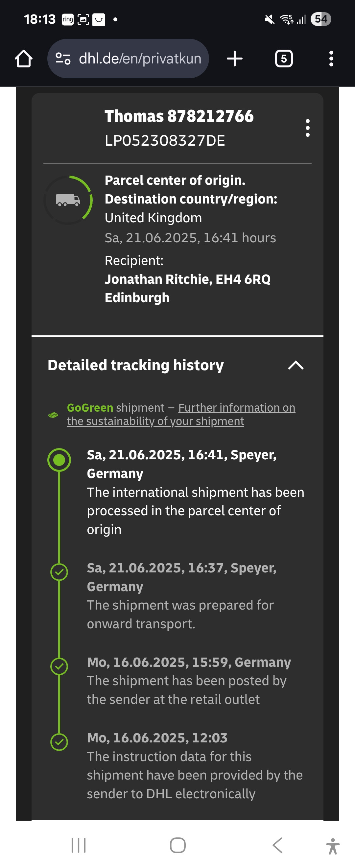
Task: Tap the tracking number LP052308327DE
Action: (165, 140)
